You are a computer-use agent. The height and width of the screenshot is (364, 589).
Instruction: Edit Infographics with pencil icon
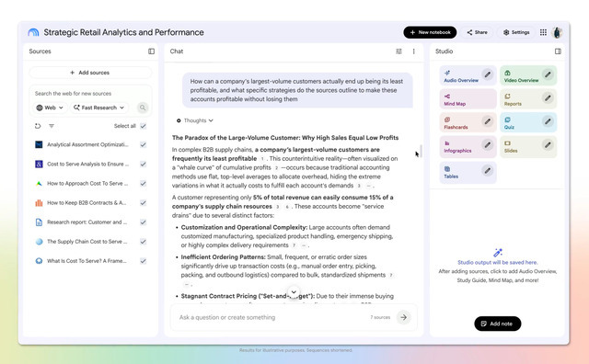(487, 145)
